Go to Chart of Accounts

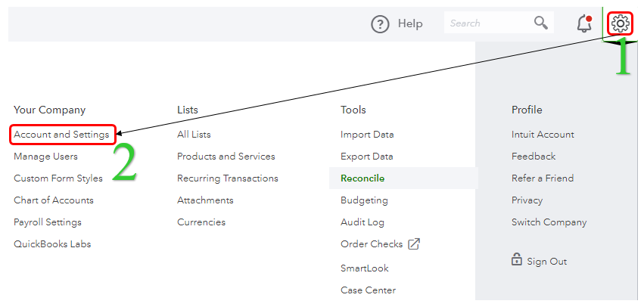(54, 200)
